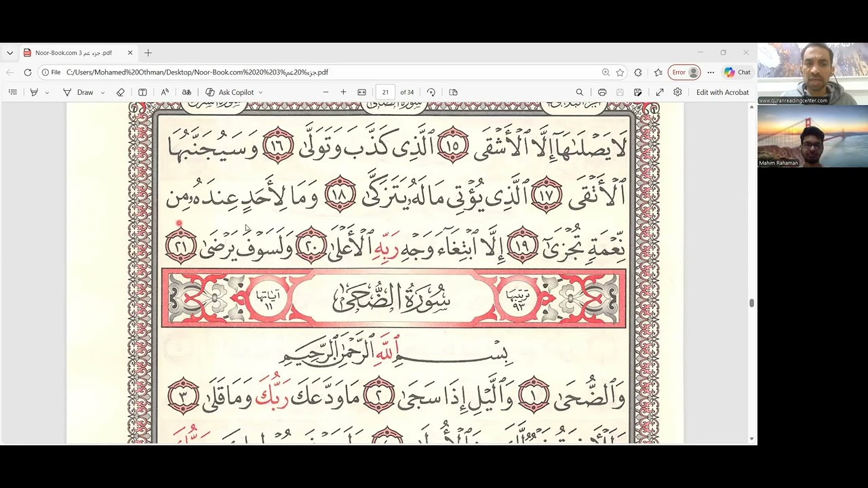Click address bar zoom magnifier icon
The height and width of the screenshot is (488, 868).
coord(606,72)
